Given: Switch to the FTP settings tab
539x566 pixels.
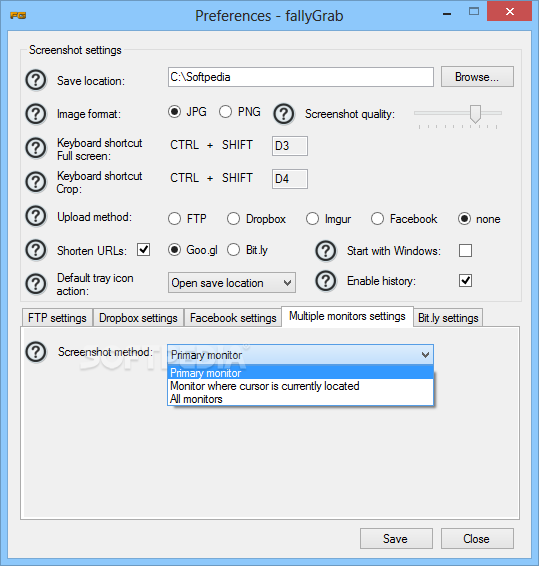Looking at the screenshot, I should click(x=57, y=318).
